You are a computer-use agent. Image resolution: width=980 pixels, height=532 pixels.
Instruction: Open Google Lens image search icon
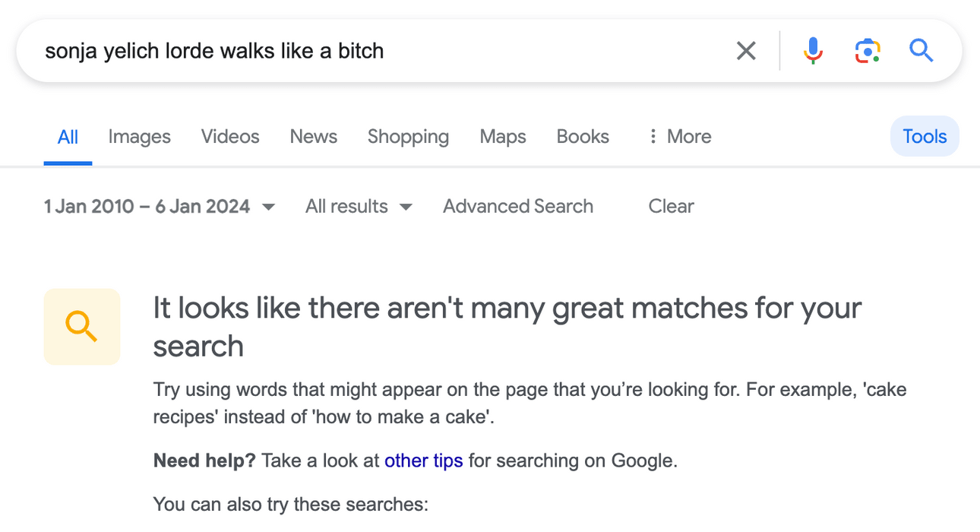click(x=867, y=51)
